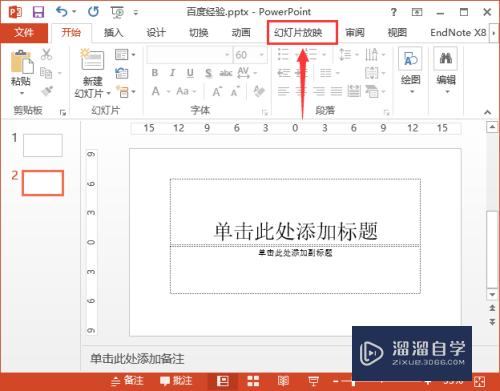Decrease font size with smaller A icon

235,91
